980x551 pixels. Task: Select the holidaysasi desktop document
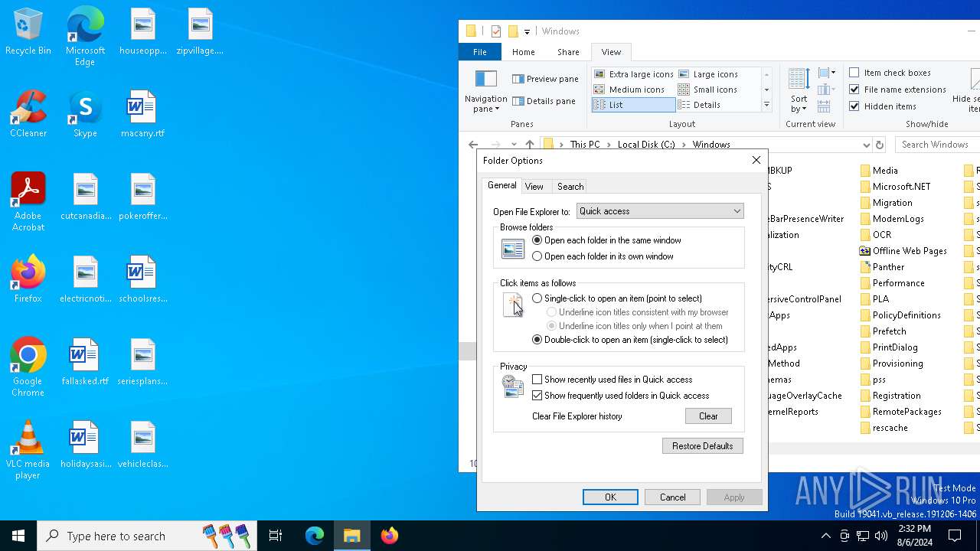(x=85, y=445)
